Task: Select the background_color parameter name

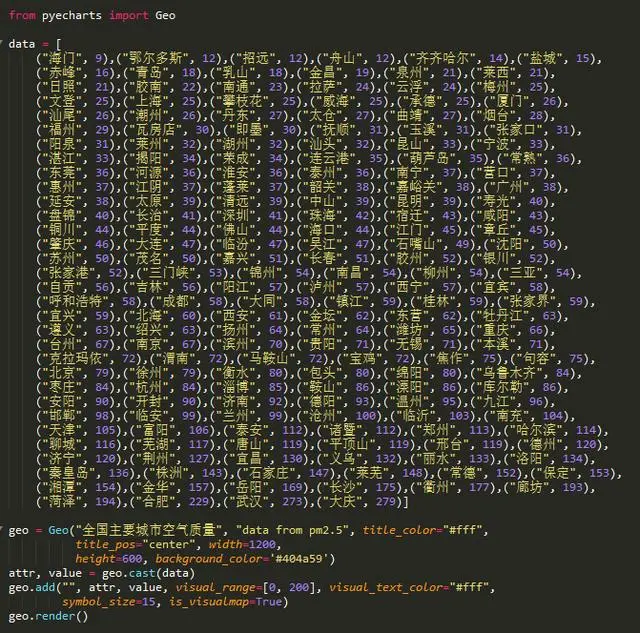Action: (209, 559)
